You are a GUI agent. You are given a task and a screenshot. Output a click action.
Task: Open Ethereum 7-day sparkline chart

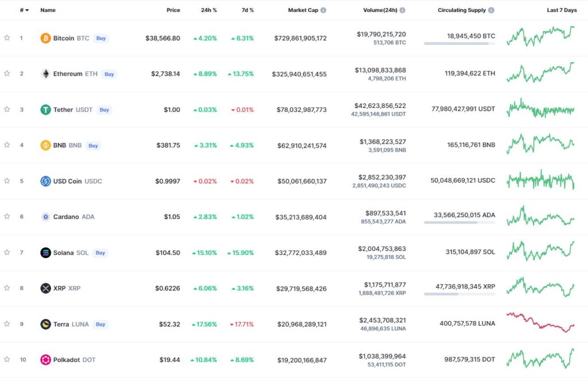tap(540, 72)
